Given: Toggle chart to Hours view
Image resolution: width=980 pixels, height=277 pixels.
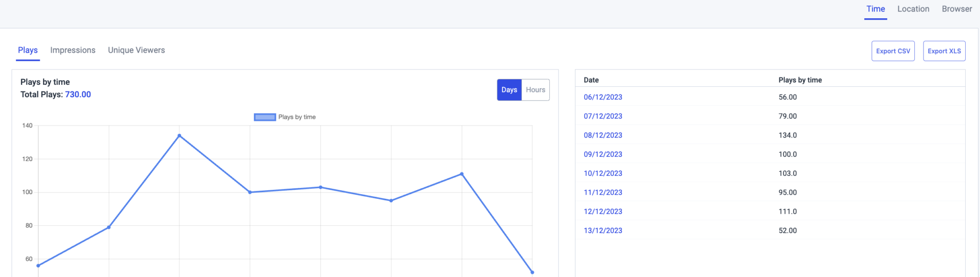Looking at the screenshot, I should click(535, 90).
